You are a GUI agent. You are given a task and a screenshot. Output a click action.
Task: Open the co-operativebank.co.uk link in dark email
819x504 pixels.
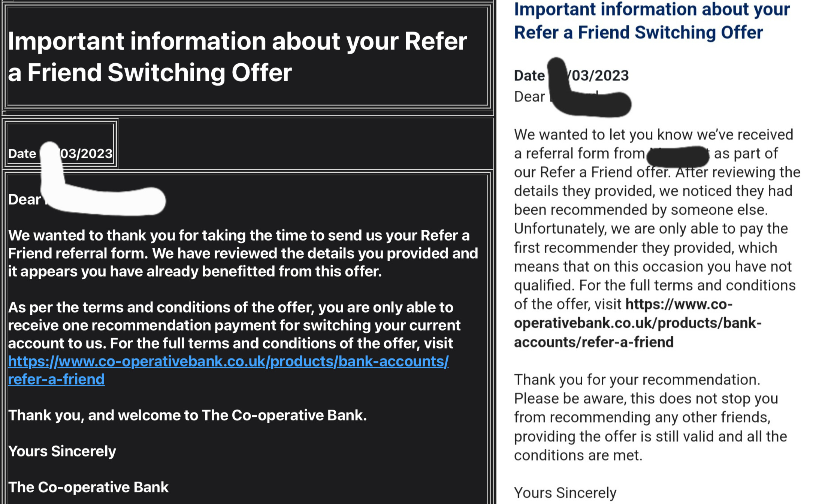pos(228,370)
